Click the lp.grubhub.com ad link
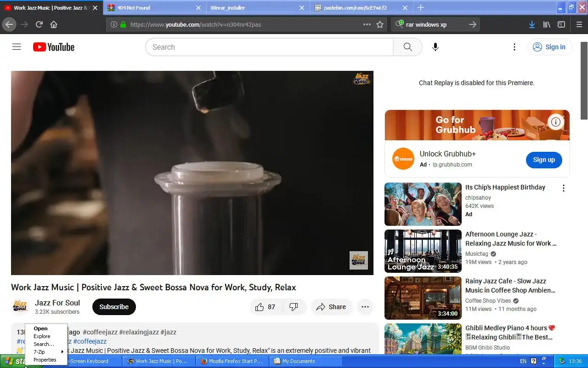The height and width of the screenshot is (368, 588). pos(452,165)
